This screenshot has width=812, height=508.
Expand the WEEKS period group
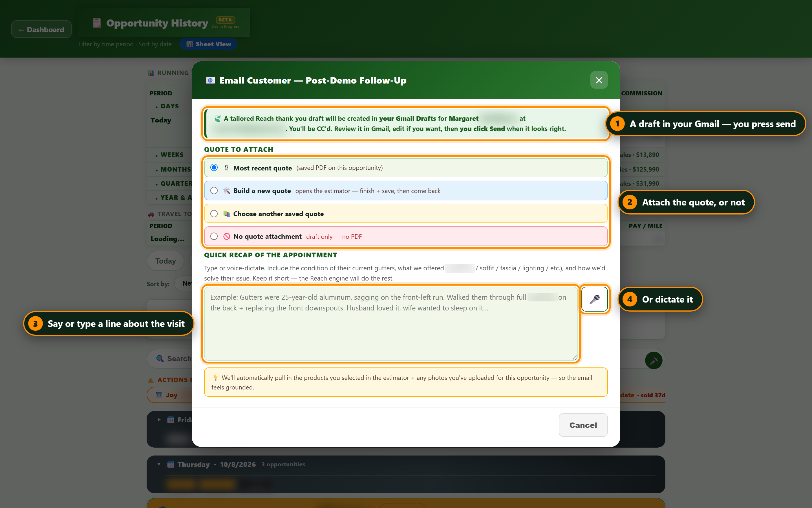(169, 155)
